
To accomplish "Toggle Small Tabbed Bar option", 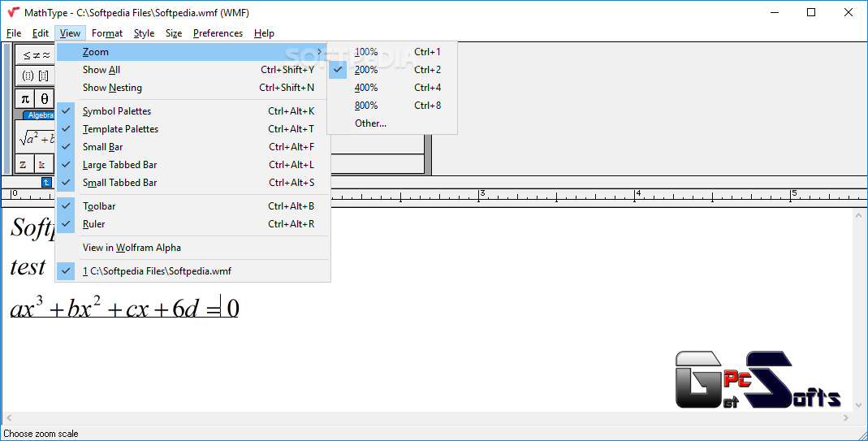I will point(194,182).
